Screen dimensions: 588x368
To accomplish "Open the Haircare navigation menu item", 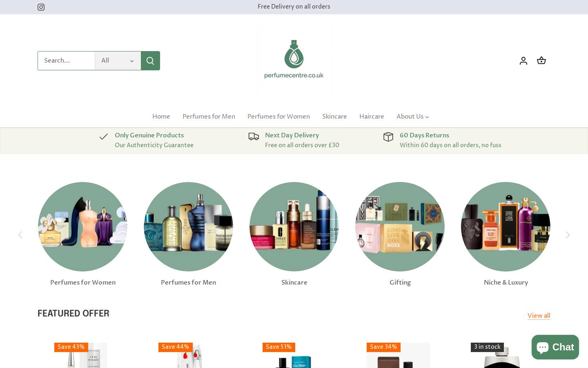I will tap(372, 117).
